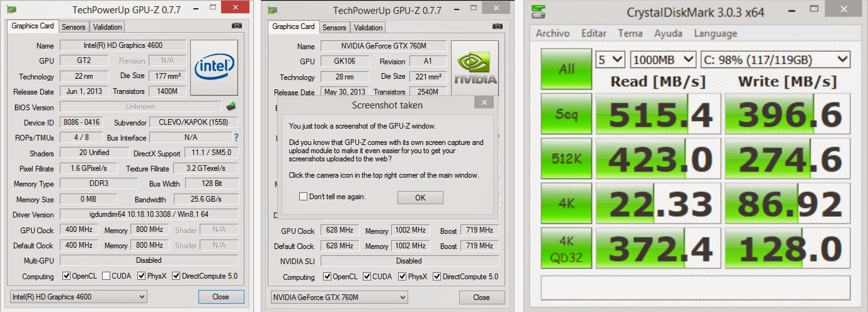Open the Ayuda menu in CrystalDiskMark

[x=668, y=33]
